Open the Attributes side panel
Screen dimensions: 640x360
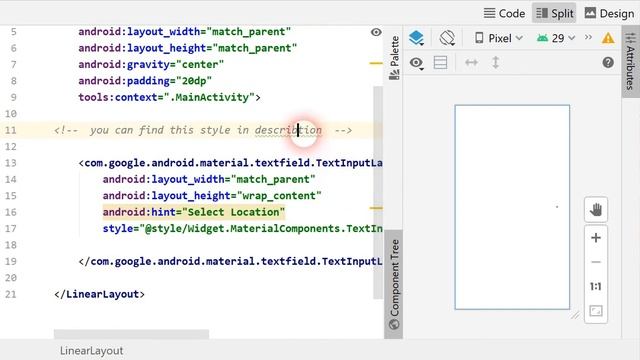[631, 61]
